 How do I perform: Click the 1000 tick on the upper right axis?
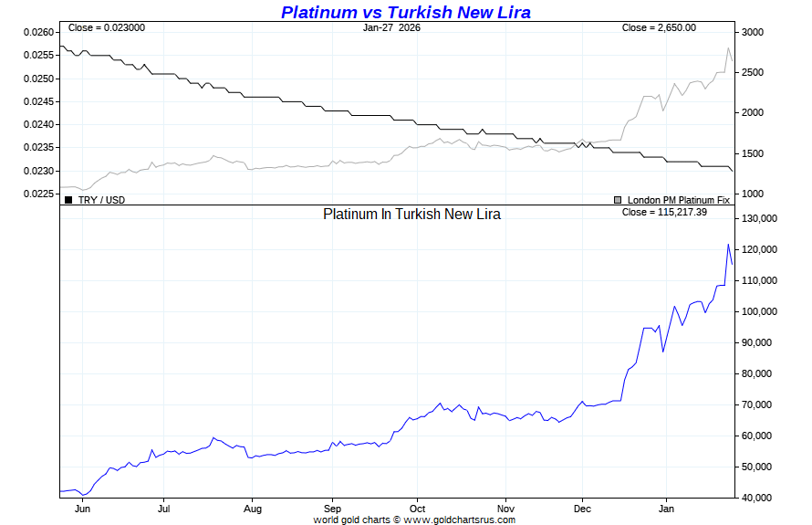753,194
